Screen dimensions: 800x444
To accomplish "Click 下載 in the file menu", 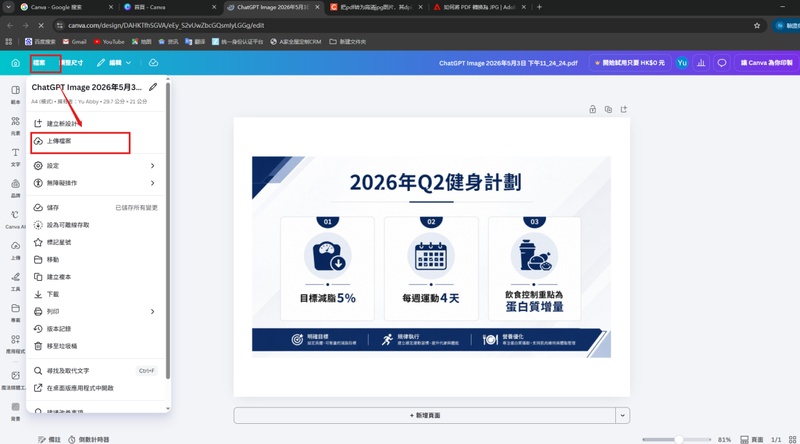I will [x=96, y=294].
